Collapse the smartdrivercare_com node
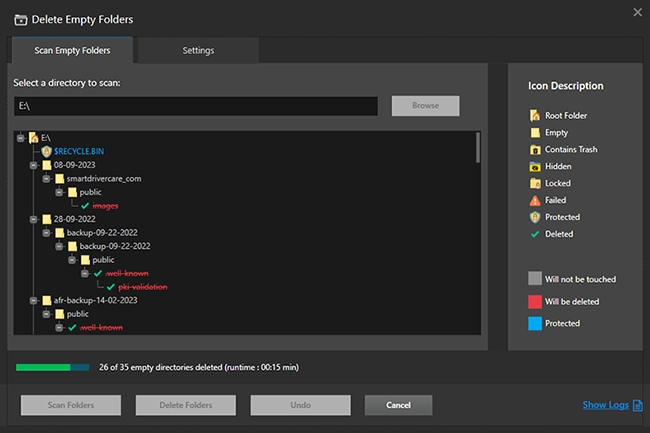 [x=46, y=179]
